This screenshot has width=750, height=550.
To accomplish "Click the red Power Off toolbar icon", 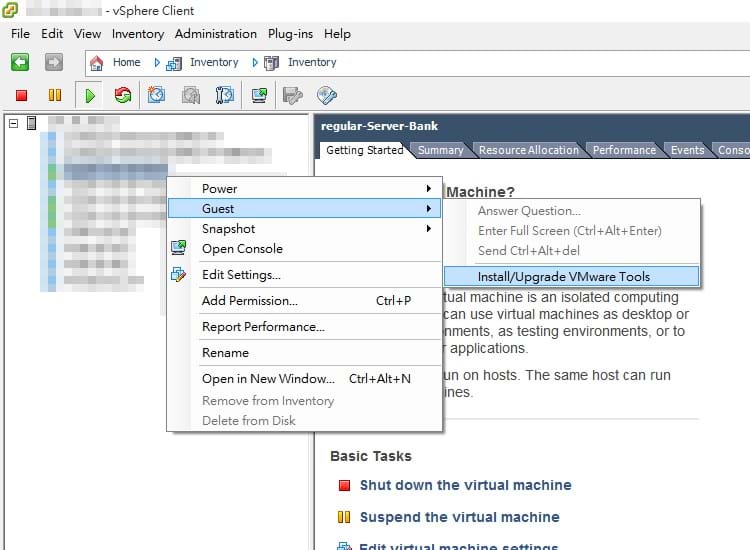I will pos(21,95).
